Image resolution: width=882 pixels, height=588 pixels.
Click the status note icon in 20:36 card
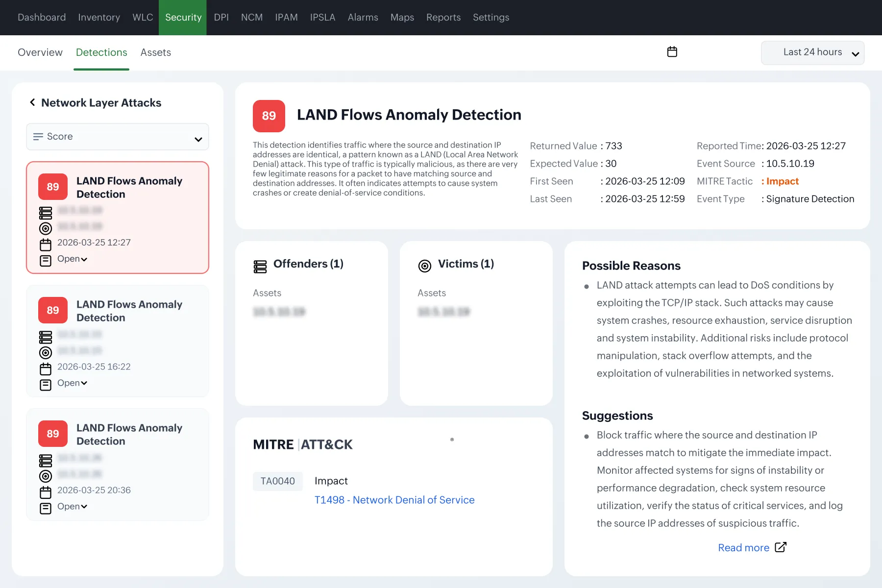tap(46, 509)
